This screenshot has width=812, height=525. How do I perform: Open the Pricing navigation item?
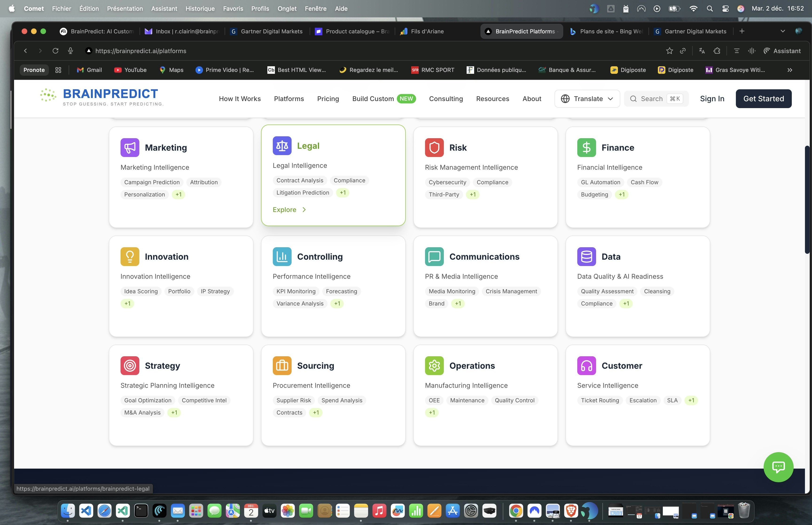coord(328,99)
